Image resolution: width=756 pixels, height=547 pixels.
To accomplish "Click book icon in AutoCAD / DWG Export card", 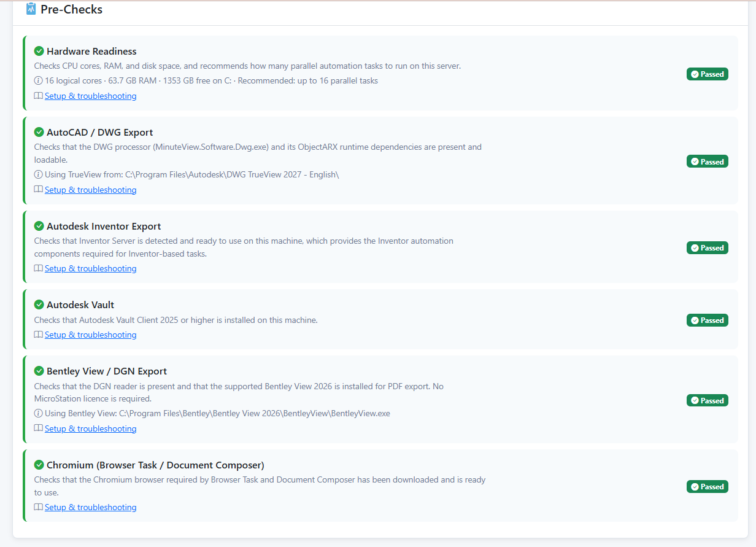I will pyautogui.click(x=39, y=190).
